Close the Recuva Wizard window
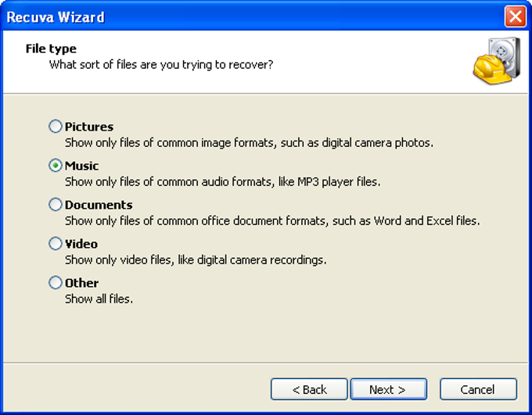The image size is (532, 415). click(514, 16)
